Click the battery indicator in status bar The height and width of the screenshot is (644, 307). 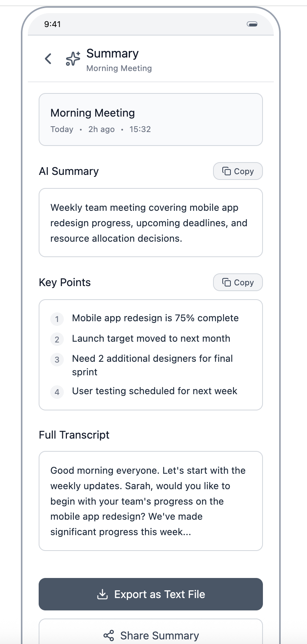tap(252, 24)
